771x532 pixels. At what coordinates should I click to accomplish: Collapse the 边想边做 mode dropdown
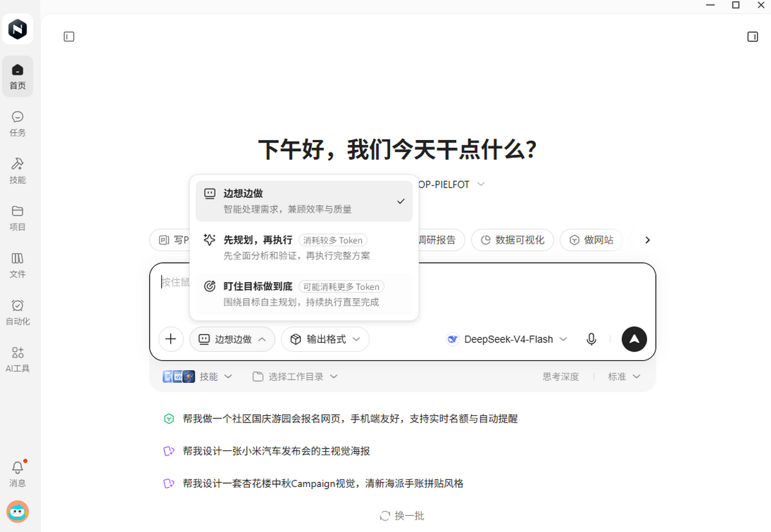click(232, 339)
